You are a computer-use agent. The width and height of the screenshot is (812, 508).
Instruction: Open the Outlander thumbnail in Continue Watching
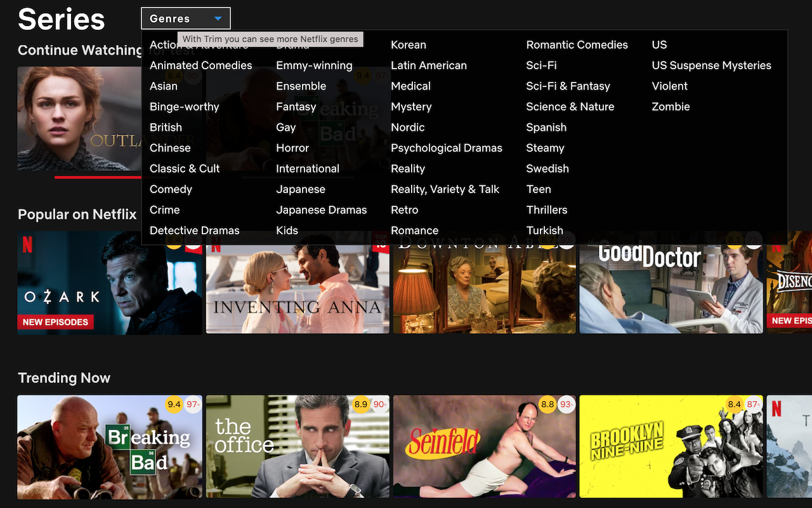[x=79, y=119]
